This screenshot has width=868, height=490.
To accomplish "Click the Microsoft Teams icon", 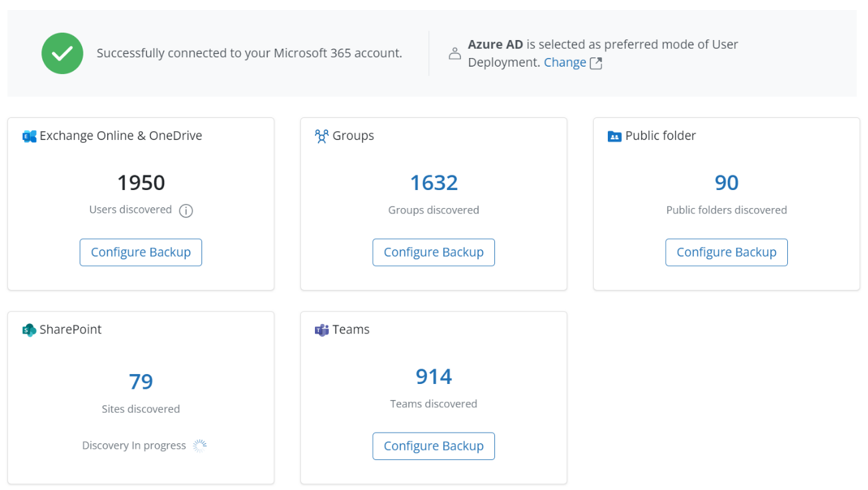I will point(322,330).
